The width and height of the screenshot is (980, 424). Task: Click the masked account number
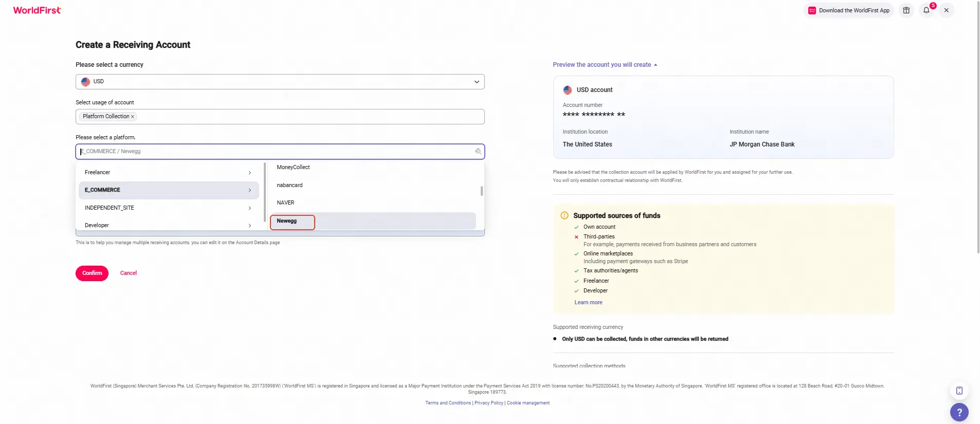(594, 115)
